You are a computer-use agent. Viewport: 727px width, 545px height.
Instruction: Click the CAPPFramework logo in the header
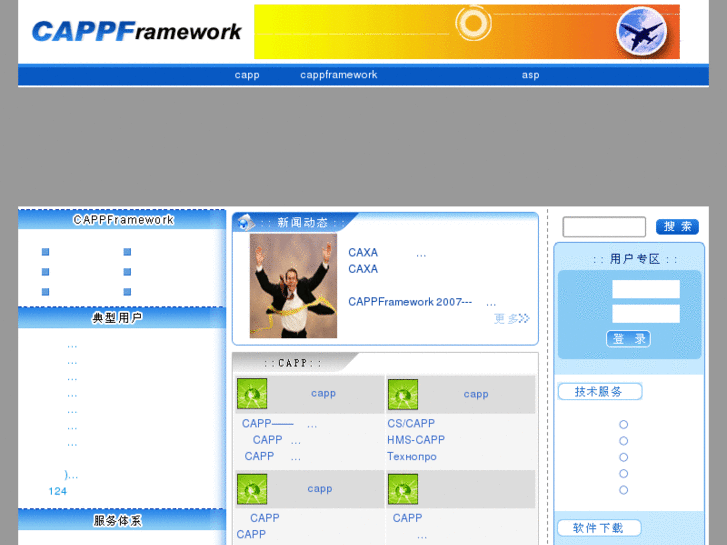[136, 32]
